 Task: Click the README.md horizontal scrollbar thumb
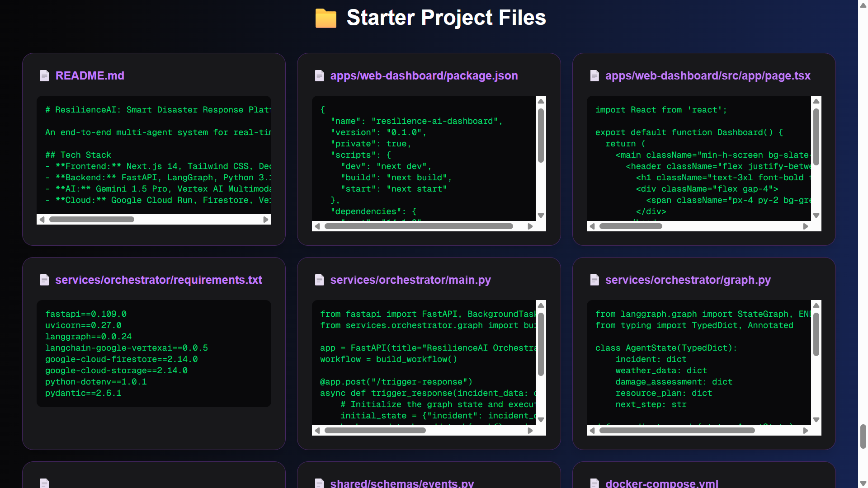91,220
